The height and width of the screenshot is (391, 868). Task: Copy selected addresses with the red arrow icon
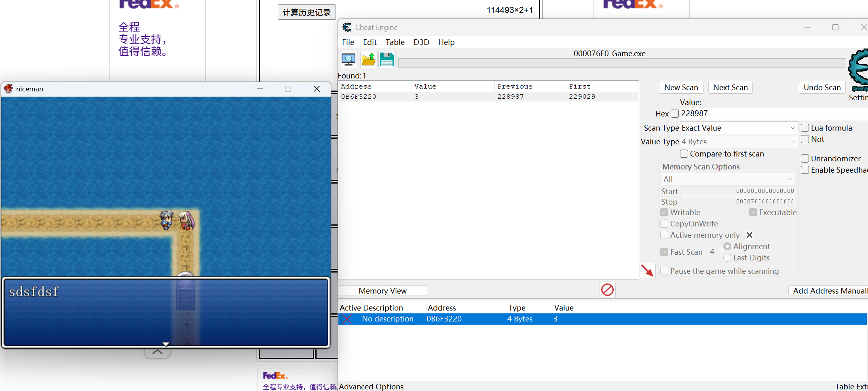tap(648, 271)
